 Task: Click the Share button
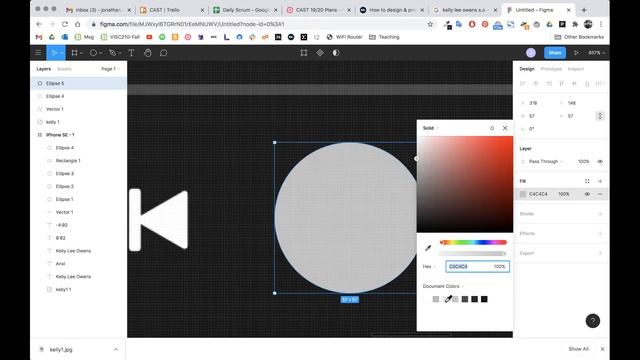click(555, 53)
